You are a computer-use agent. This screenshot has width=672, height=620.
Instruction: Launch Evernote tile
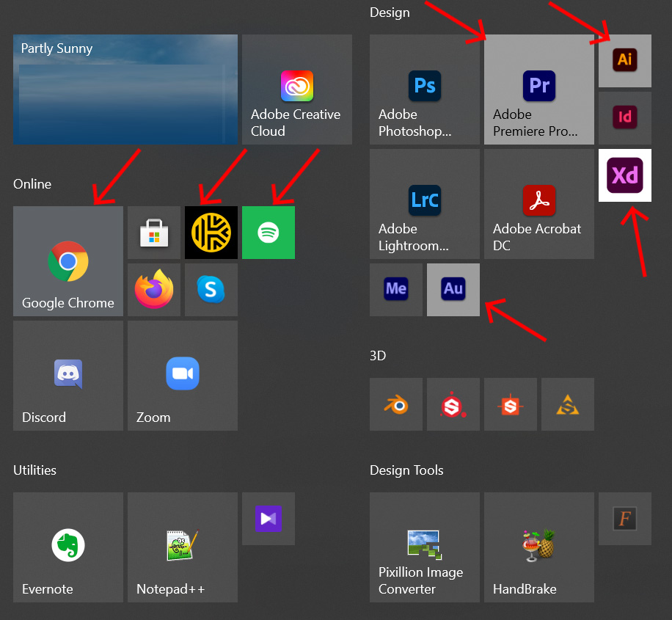pos(68,547)
